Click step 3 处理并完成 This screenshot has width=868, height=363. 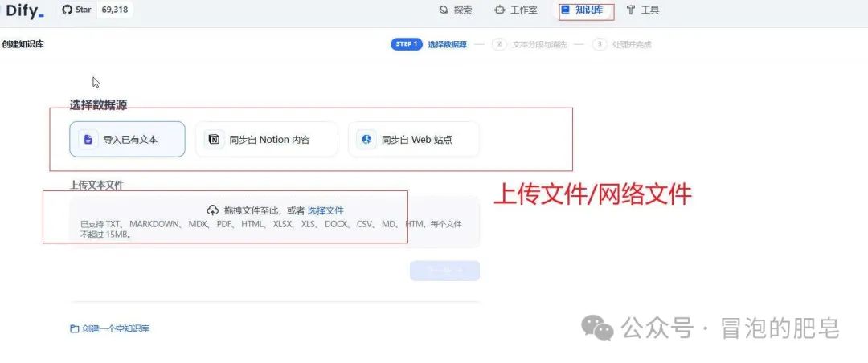(x=631, y=45)
